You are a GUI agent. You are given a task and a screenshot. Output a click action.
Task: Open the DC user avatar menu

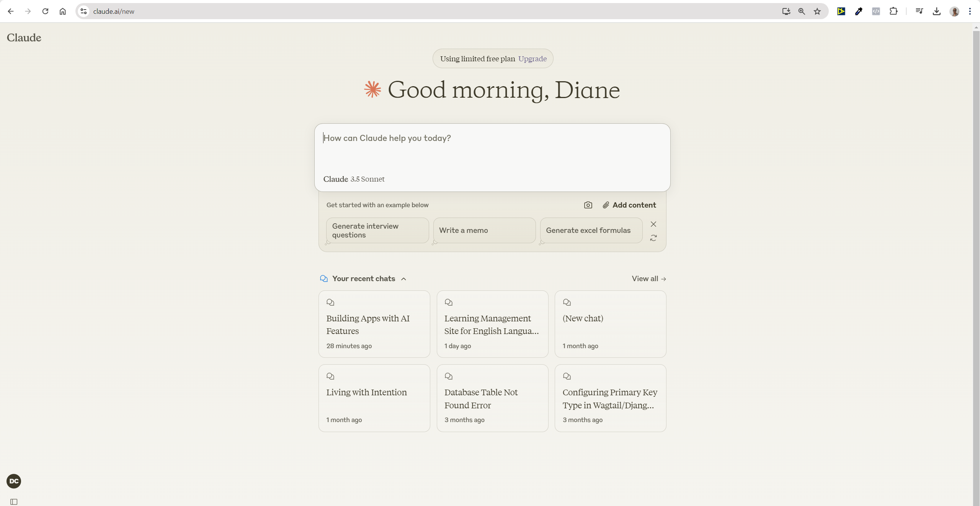pos(14,481)
